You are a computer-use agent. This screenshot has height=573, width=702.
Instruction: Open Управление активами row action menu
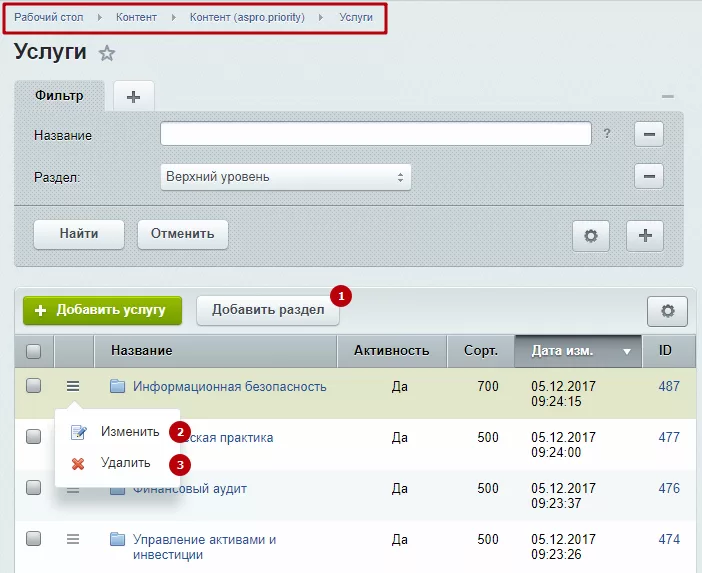[73, 539]
